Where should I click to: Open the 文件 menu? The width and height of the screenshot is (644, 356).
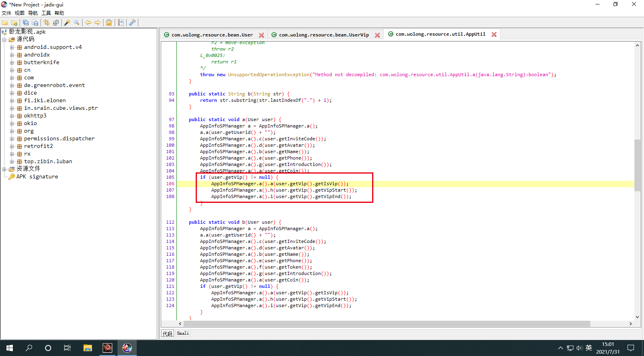(6, 13)
